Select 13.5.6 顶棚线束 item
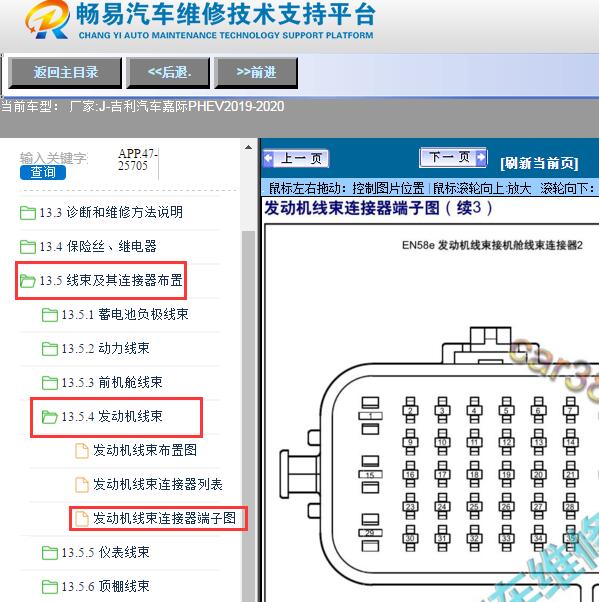The width and height of the screenshot is (599, 602). (x=106, y=586)
